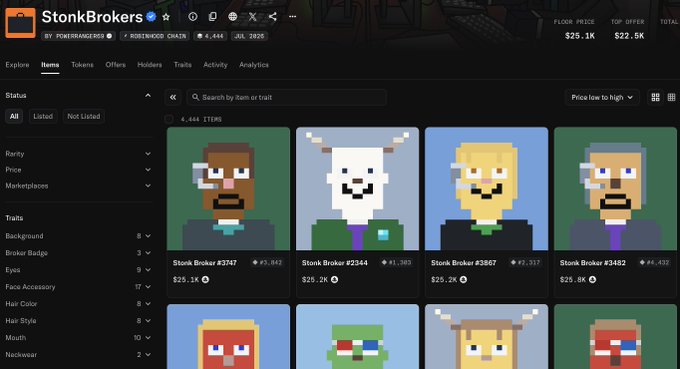Open Stonk Broker #3482 thumbnail image
This screenshot has width=680, height=369.
coord(615,189)
